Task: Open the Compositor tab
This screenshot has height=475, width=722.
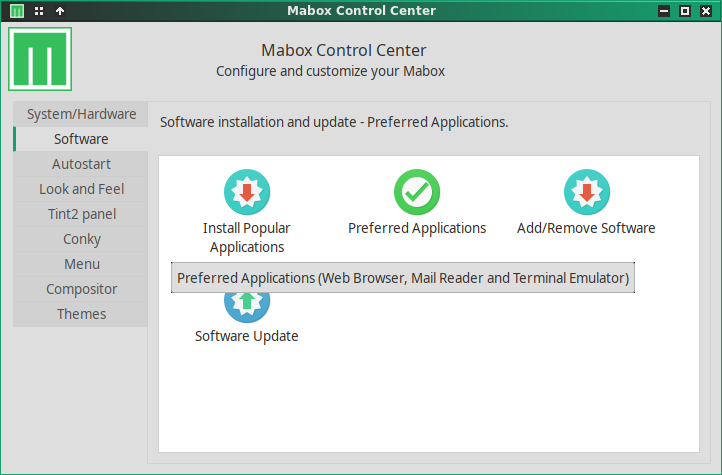Action: [x=81, y=289]
